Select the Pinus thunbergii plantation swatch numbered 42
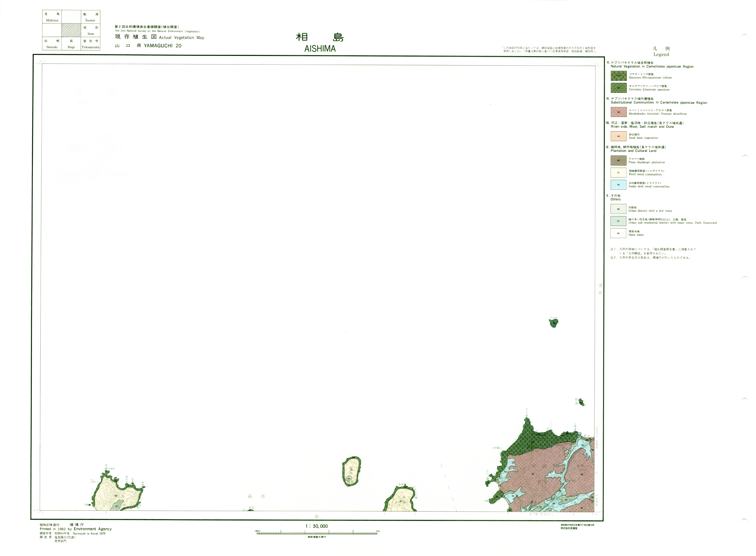The width and height of the screenshot is (756, 556). [x=619, y=160]
